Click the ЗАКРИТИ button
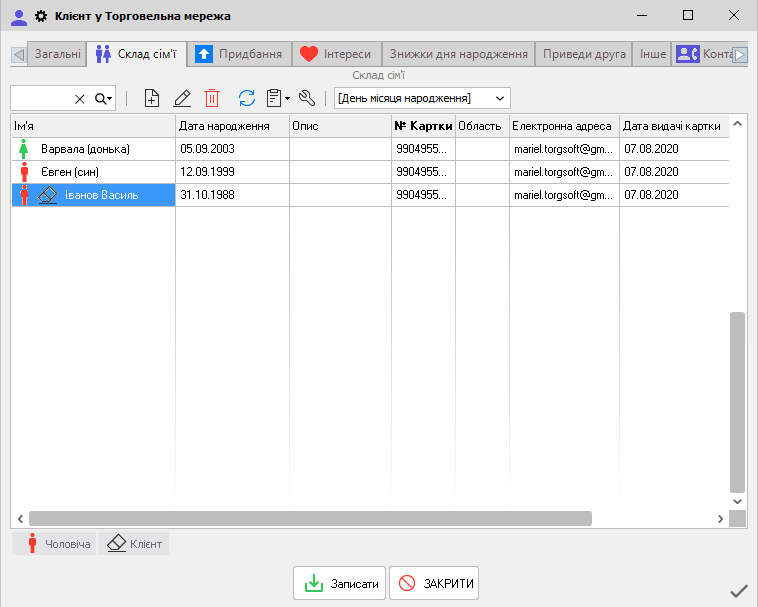758x607 pixels. [434, 583]
